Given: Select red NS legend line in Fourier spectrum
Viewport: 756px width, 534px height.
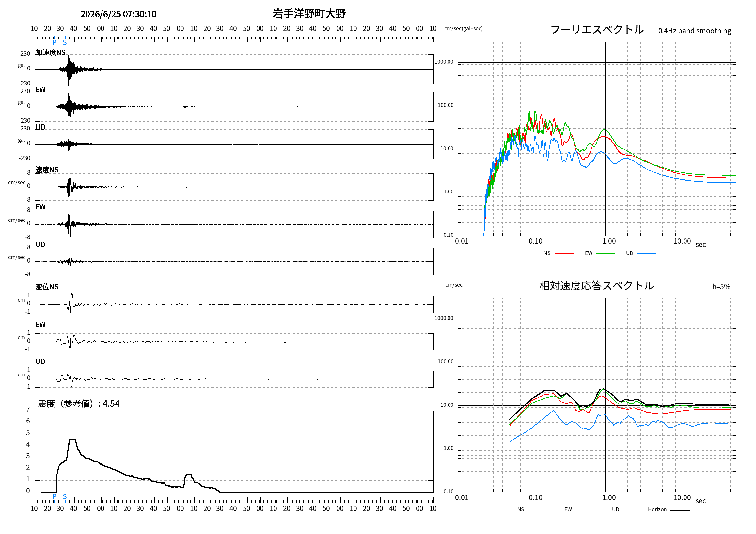Looking at the screenshot, I should [x=564, y=254].
